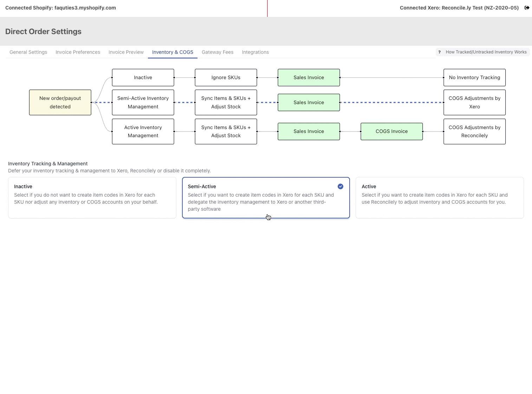Image resolution: width=532 pixels, height=394 pixels.
Task: Click the No Inventory Tracking node
Action: [x=474, y=77]
